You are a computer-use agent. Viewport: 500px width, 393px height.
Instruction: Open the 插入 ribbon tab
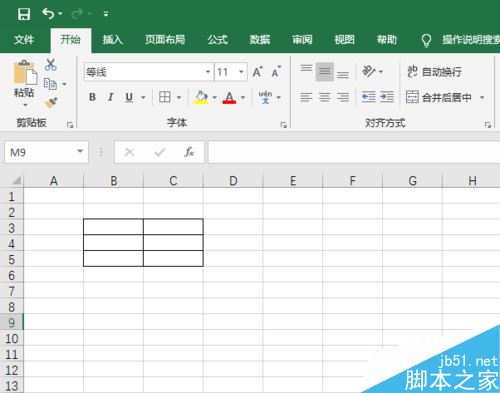[113, 40]
